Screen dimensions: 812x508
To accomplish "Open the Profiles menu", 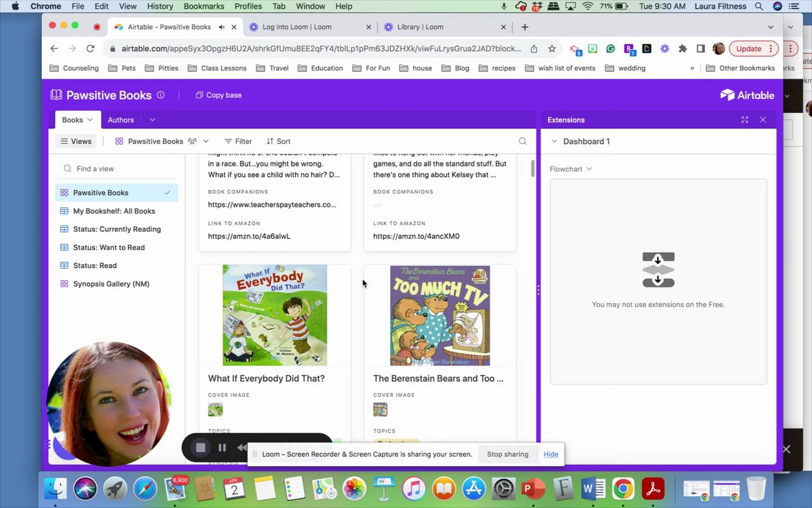I will point(248,6).
